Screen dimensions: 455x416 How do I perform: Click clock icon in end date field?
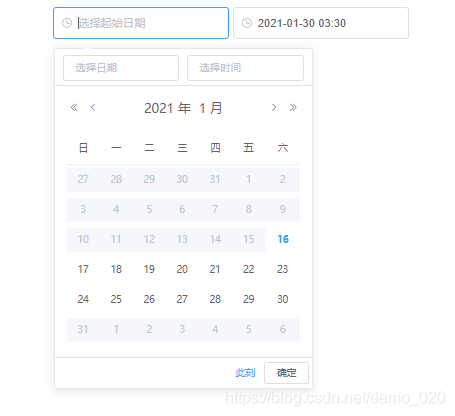(x=247, y=23)
